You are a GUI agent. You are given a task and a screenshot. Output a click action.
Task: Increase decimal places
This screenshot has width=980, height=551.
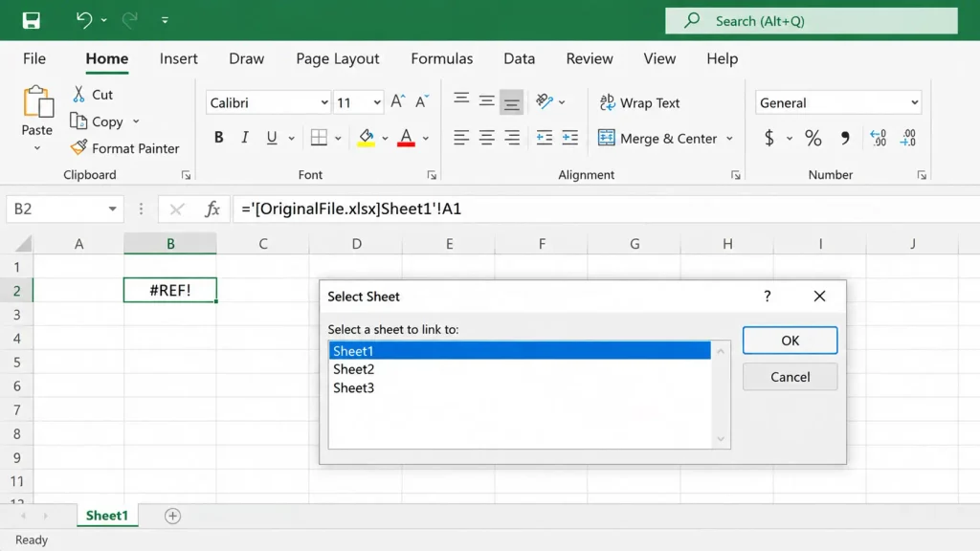[x=879, y=138]
